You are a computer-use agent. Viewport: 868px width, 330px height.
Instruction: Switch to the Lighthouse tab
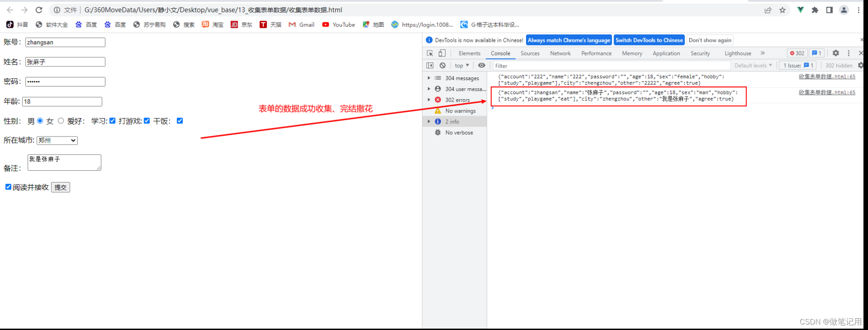(x=738, y=53)
